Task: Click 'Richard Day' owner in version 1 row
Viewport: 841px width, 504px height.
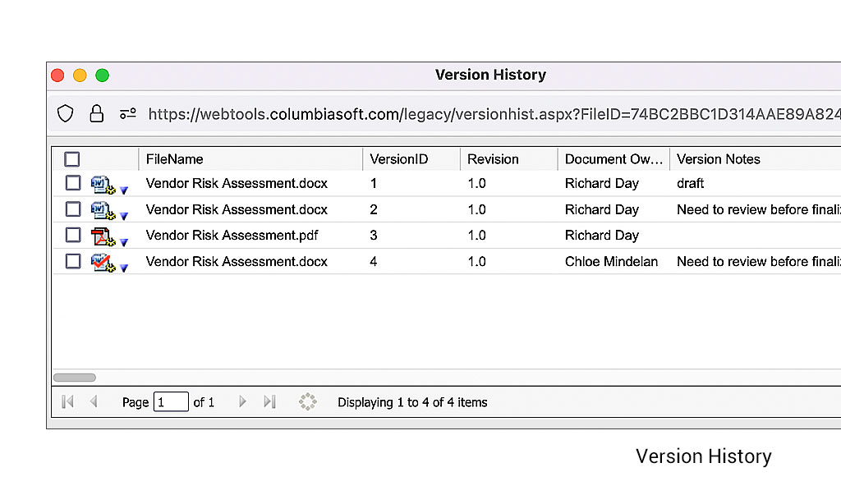Action: 602,183
